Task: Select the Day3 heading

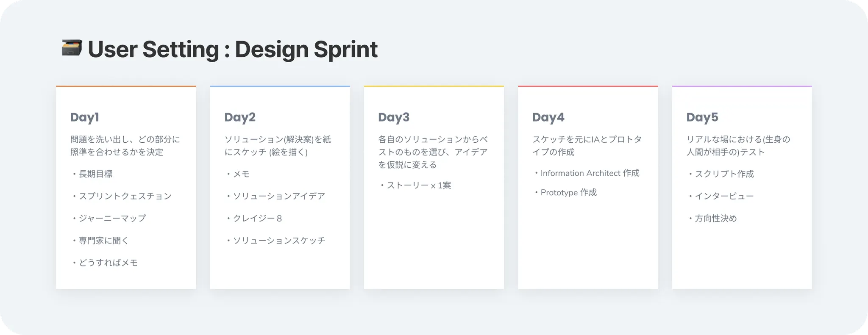Action: (394, 117)
